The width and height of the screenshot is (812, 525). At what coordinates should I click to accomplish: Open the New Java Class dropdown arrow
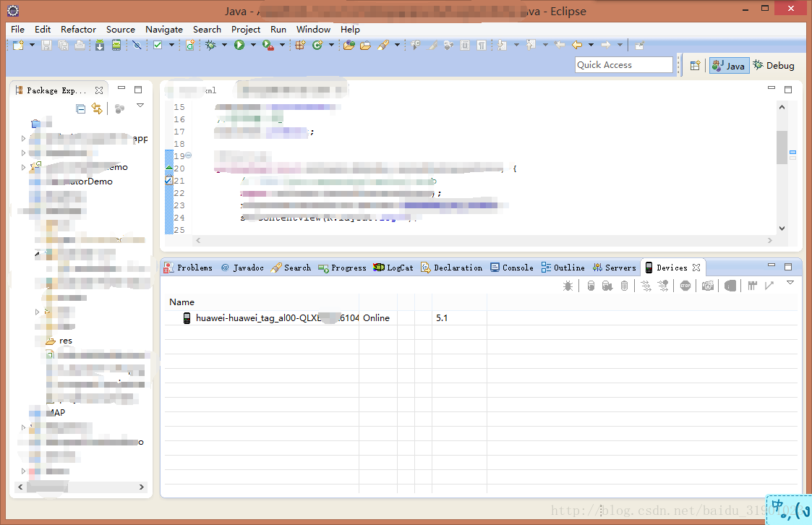[331, 46]
